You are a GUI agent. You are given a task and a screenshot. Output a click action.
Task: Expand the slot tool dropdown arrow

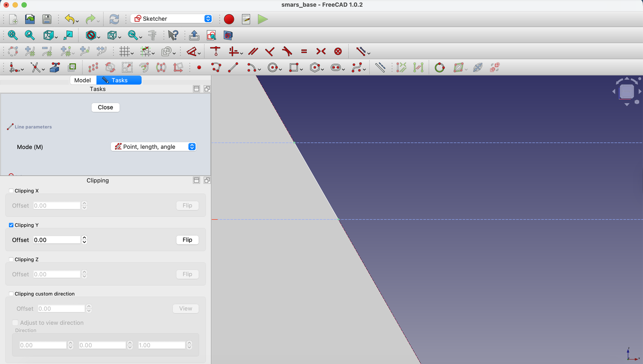coord(343,69)
